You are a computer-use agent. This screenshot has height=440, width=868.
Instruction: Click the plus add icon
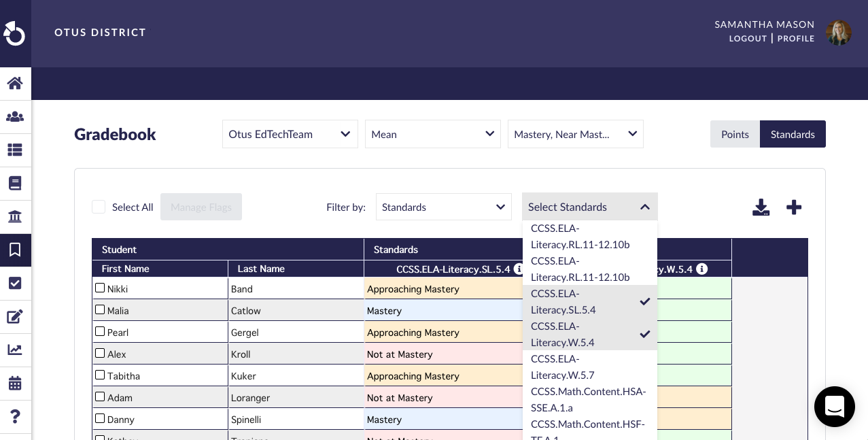pyautogui.click(x=794, y=207)
